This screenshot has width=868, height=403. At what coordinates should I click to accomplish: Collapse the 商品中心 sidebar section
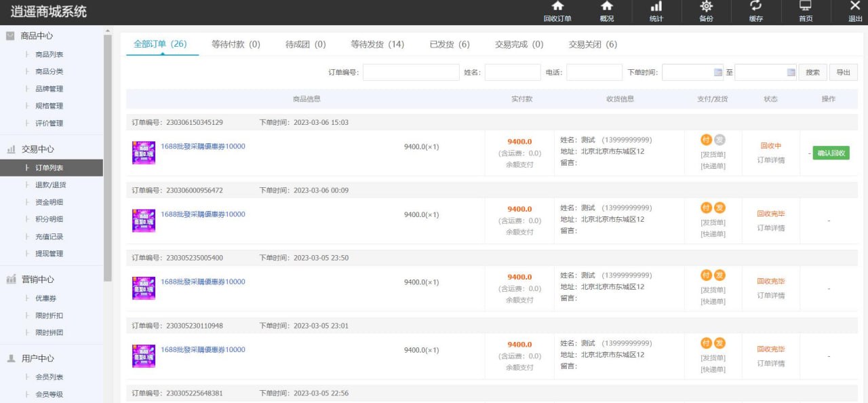37,36
